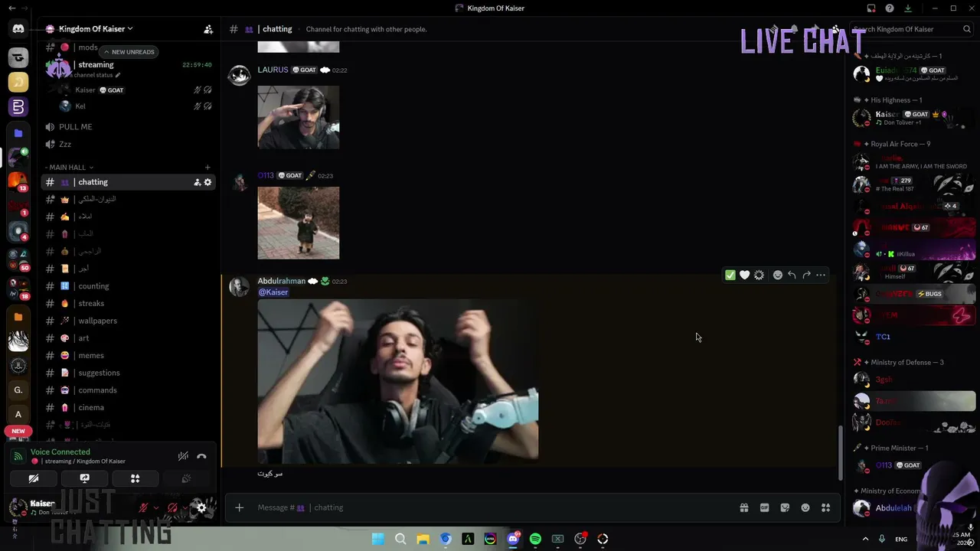Toggle noise suppression icon in voice panel
The image size is (980, 551).
point(183,457)
